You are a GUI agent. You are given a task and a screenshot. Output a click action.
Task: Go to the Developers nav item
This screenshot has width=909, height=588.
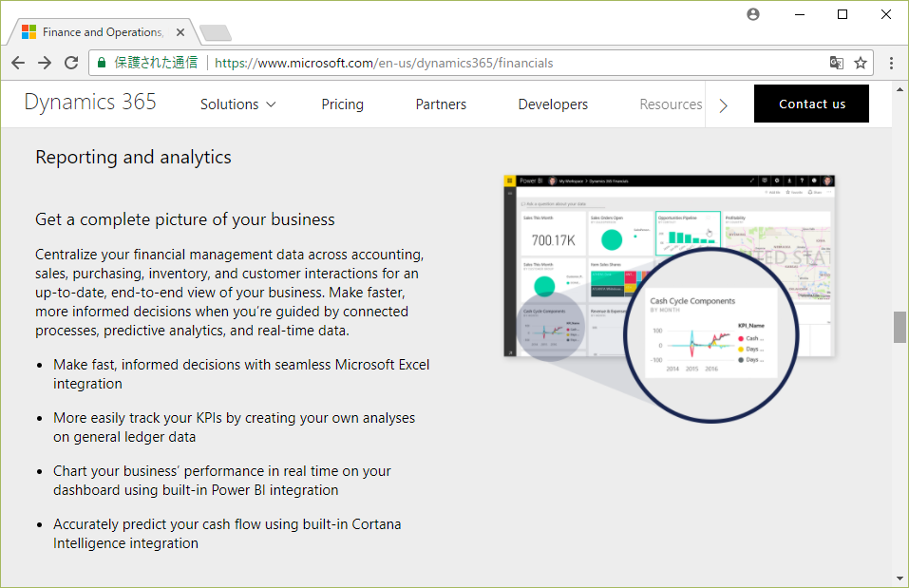coord(553,104)
